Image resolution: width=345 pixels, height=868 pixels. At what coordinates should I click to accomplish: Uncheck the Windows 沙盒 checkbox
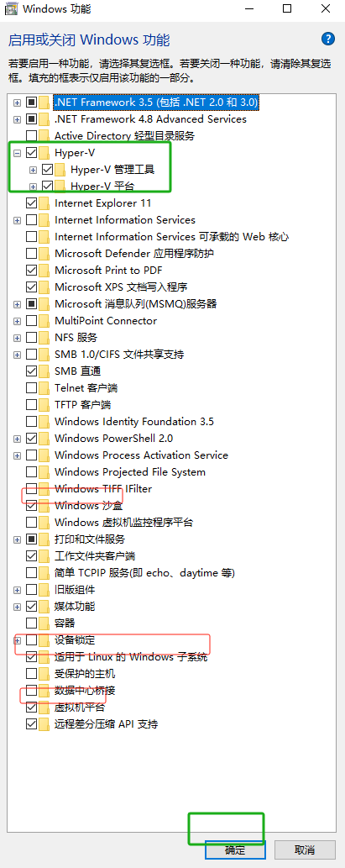point(32,505)
